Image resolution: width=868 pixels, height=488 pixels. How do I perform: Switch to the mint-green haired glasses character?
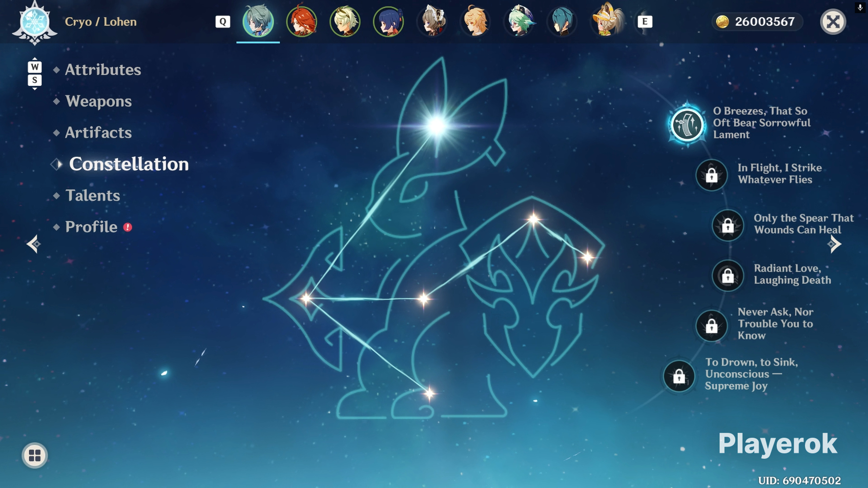pos(519,21)
